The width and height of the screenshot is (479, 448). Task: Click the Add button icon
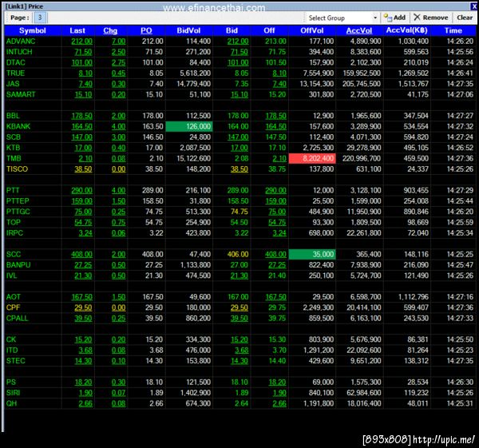pyautogui.click(x=388, y=18)
